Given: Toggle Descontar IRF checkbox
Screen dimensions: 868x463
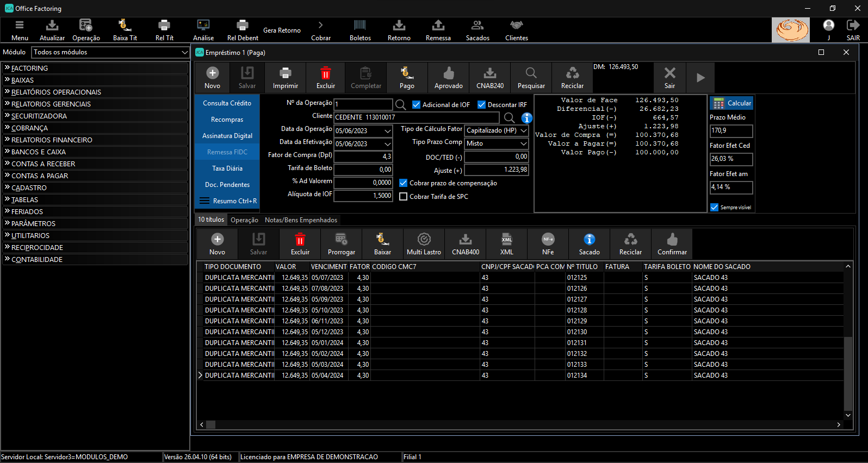Looking at the screenshot, I should pyautogui.click(x=481, y=105).
